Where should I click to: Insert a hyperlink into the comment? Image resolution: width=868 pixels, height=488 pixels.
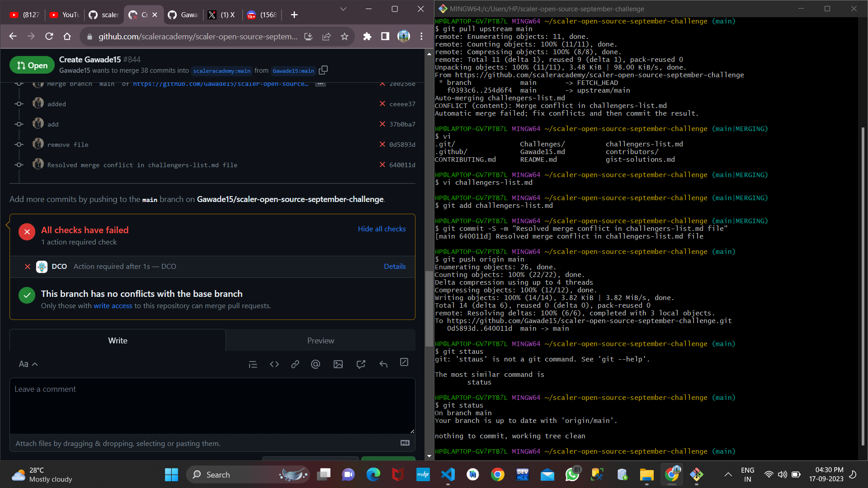[x=295, y=364]
